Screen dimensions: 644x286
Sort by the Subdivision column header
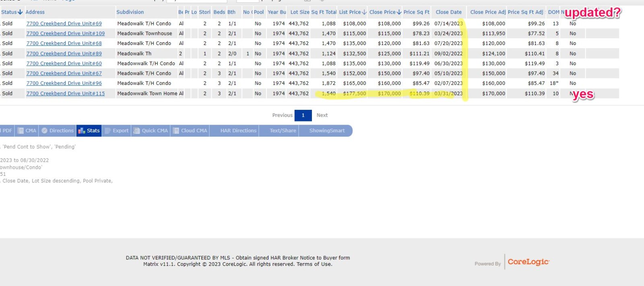click(x=130, y=12)
